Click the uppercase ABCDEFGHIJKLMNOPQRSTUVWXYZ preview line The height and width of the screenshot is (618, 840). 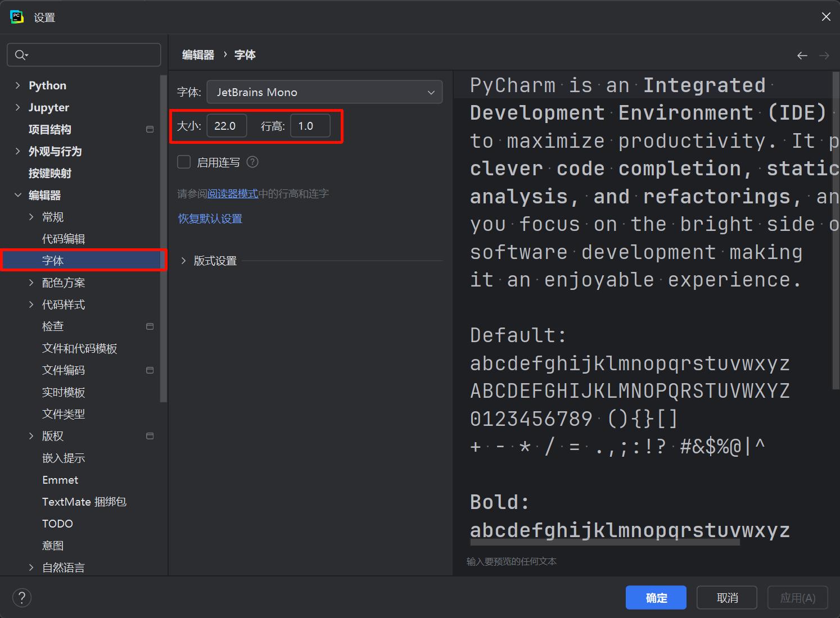click(x=630, y=391)
